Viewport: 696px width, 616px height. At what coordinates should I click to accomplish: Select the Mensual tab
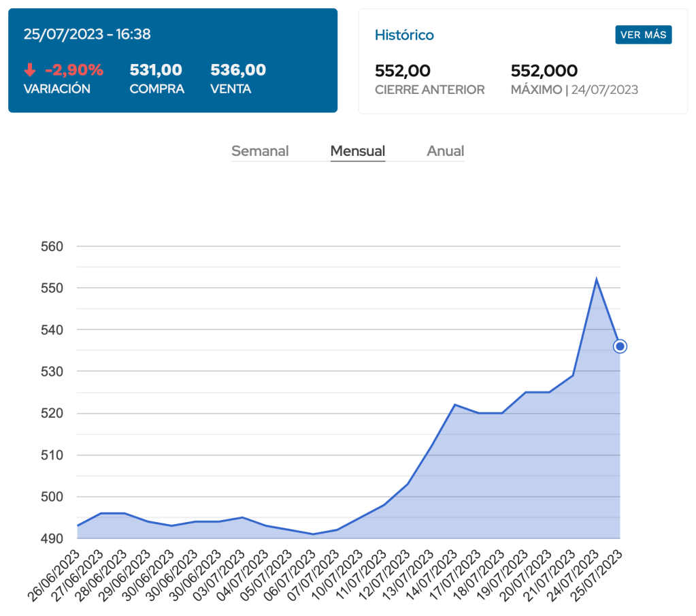coord(357,151)
